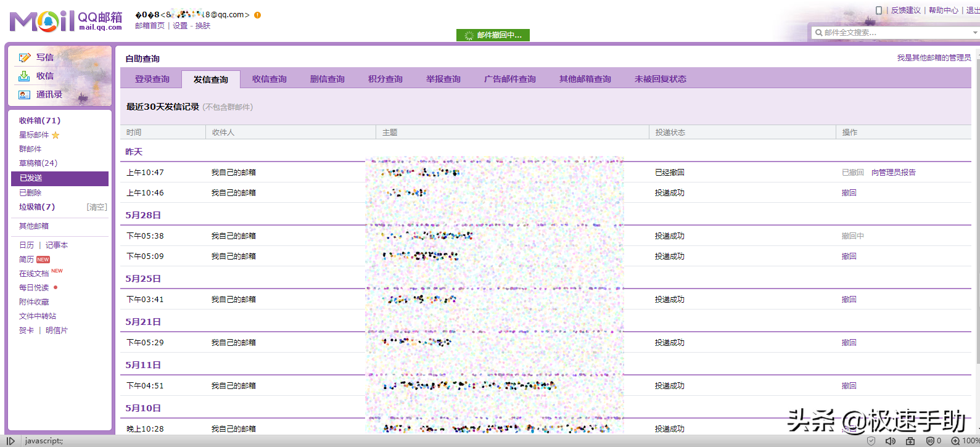Click 撤回 for the 上午10:46 message
980x447 pixels.
point(849,193)
